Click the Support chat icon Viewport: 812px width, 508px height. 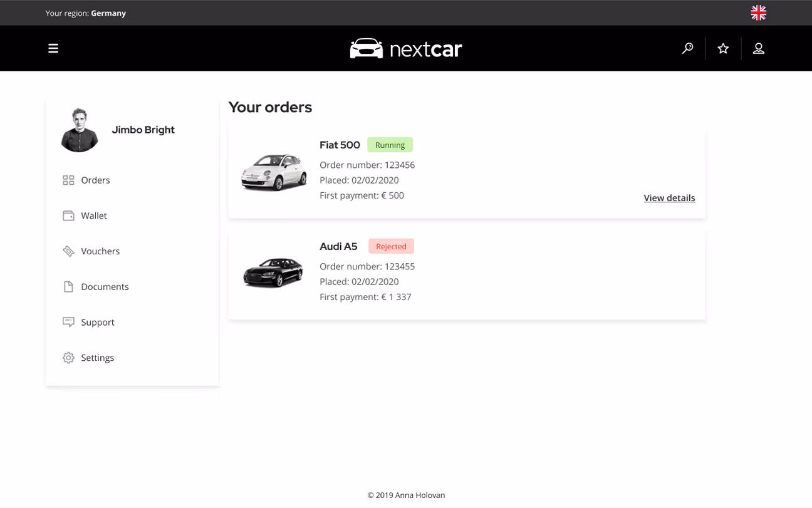click(x=68, y=322)
